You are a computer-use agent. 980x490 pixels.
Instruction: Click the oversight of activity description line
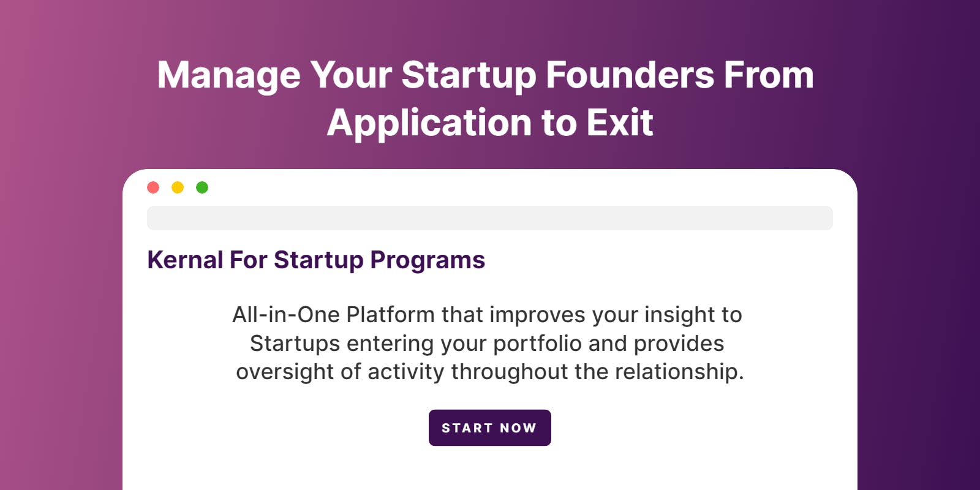coord(490,372)
